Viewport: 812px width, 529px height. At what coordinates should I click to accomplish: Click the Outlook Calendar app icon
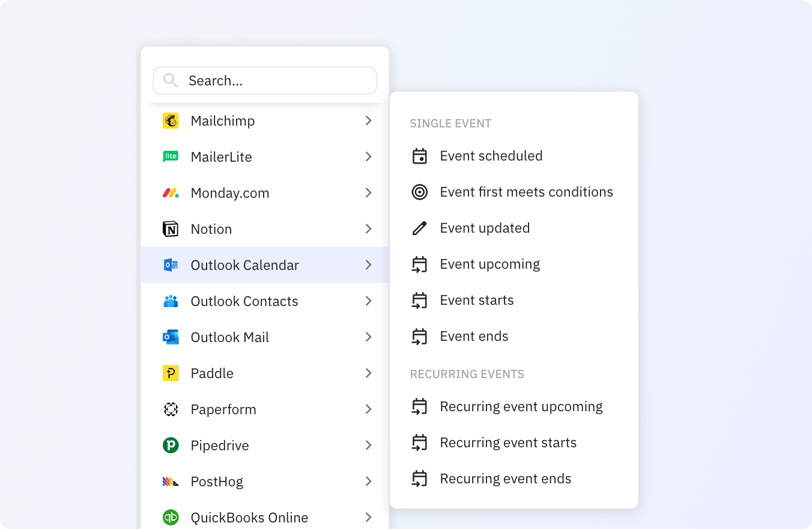pos(171,265)
